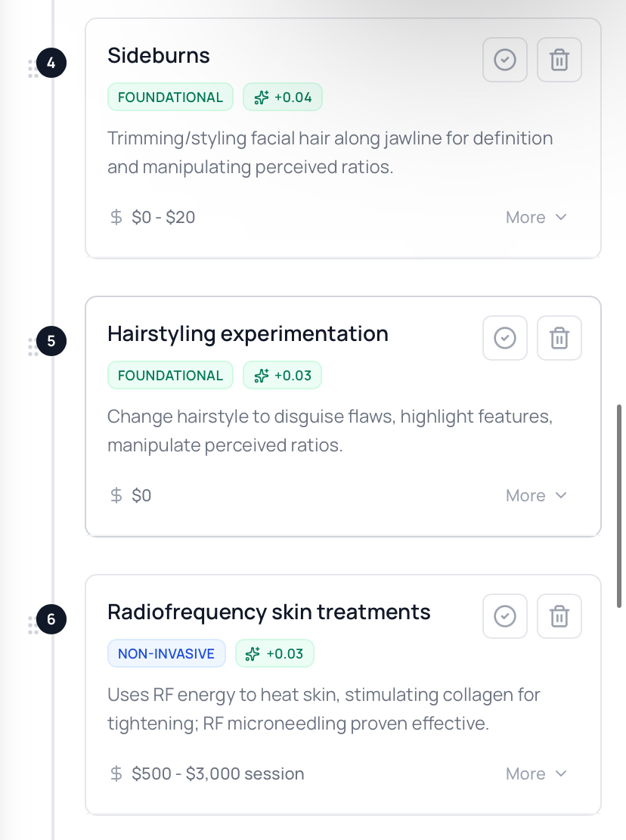The image size is (626, 840).
Task: Expand More details on Sideburns card
Action: [x=536, y=218]
